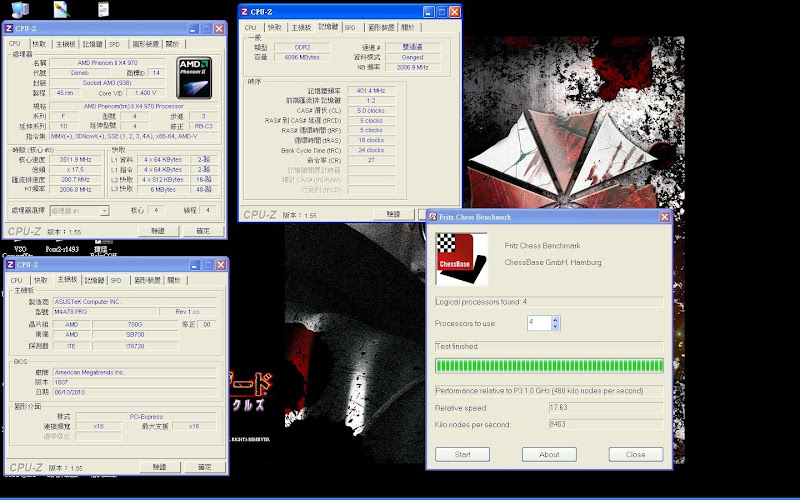The height and width of the screenshot is (500, 800).
Task: Open About in Fritz Chess Benchmark
Action: pyautogui.click(x=549, y=454)
